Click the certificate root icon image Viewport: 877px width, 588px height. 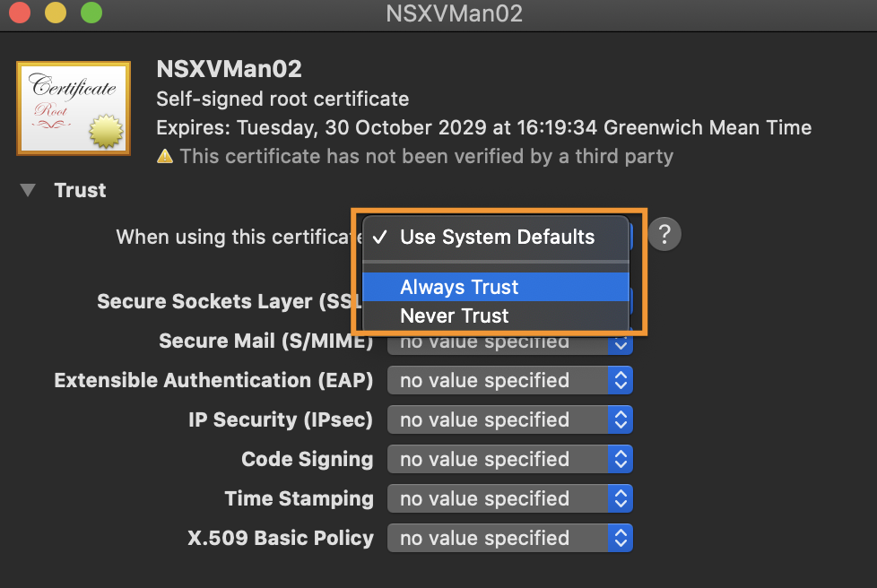[74, 108]
